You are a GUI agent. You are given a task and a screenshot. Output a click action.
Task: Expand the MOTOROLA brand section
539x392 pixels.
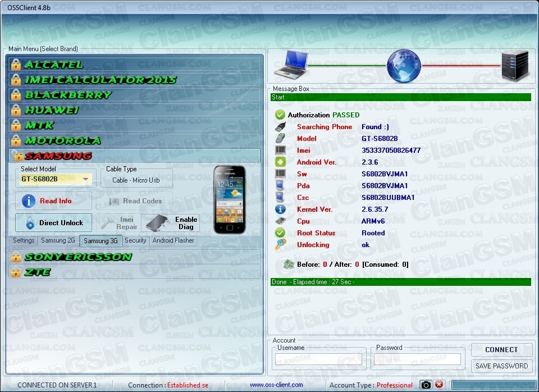coord(134,140)
